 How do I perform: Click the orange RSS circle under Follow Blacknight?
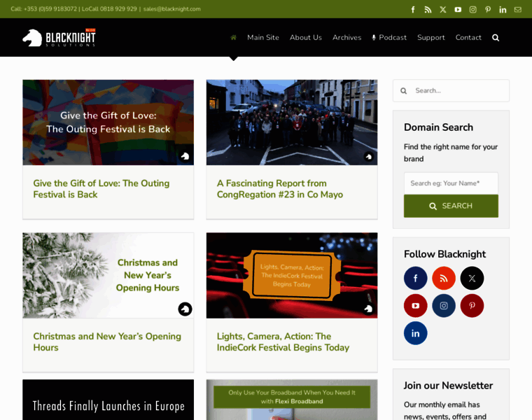pyautogui.click(x=443, y=278)
